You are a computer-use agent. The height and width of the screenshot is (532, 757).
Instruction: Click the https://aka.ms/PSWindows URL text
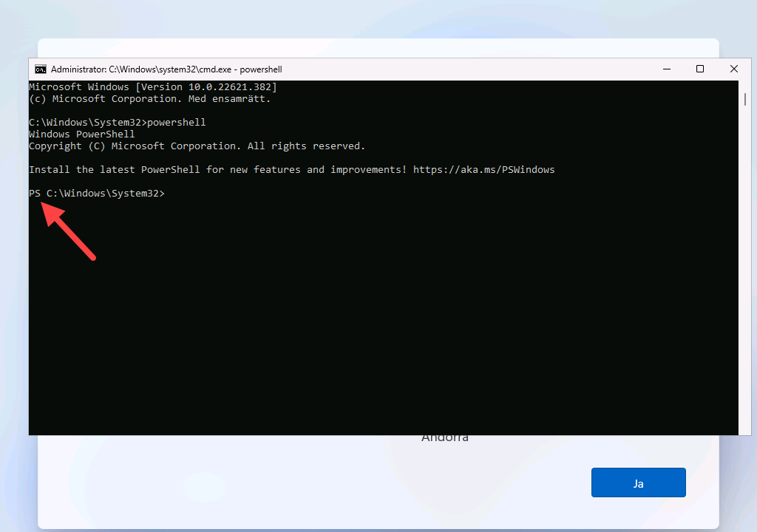point(483,169)
